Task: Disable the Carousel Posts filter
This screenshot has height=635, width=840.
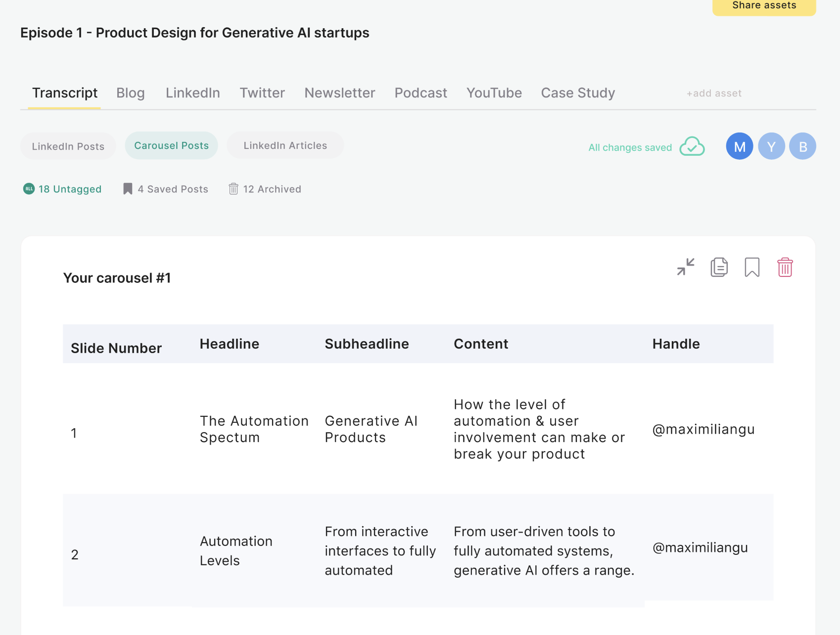Action: [x=171, y=145]
